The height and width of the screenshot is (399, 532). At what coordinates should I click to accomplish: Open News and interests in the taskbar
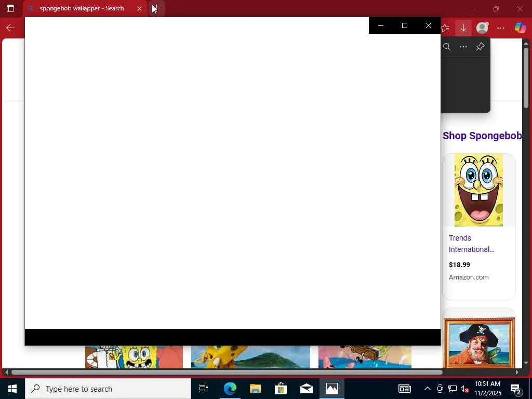[404, 389]
